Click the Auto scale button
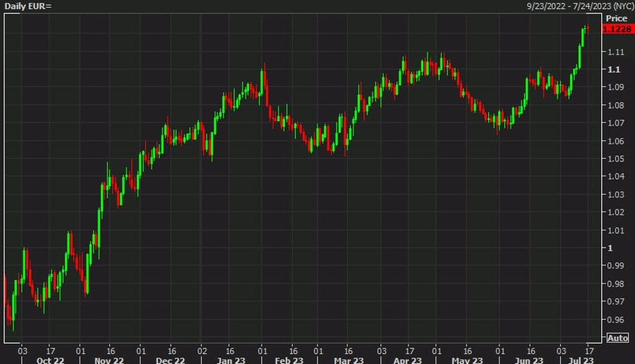This screenshot has width=635, height=364. pos(617,338)
